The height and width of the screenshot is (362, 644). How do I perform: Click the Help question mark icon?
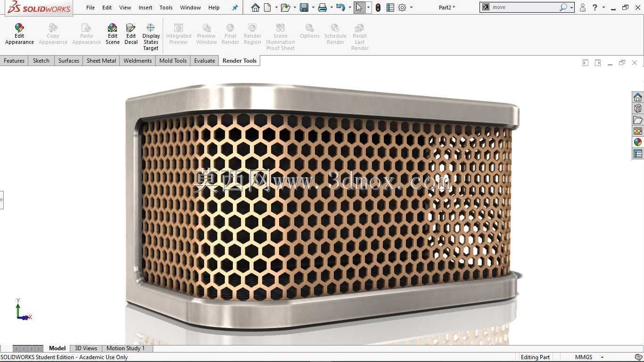(595, 8)
